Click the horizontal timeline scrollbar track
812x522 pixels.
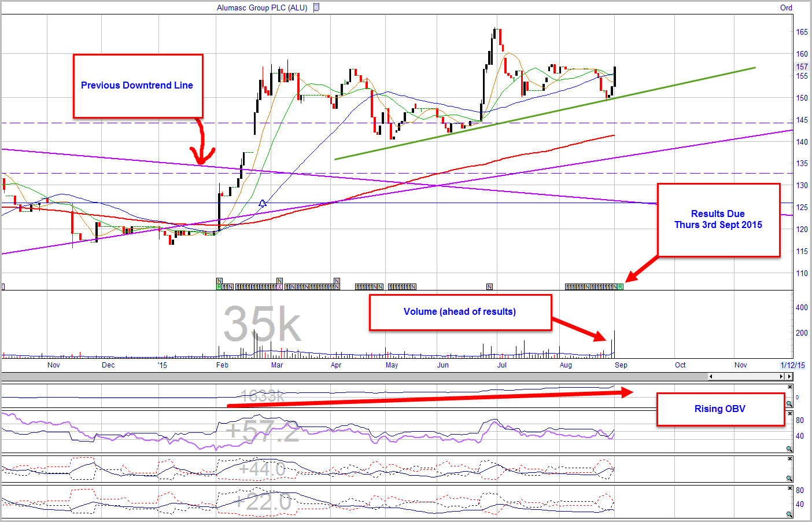pyautogui.click(x=746, y=376)
